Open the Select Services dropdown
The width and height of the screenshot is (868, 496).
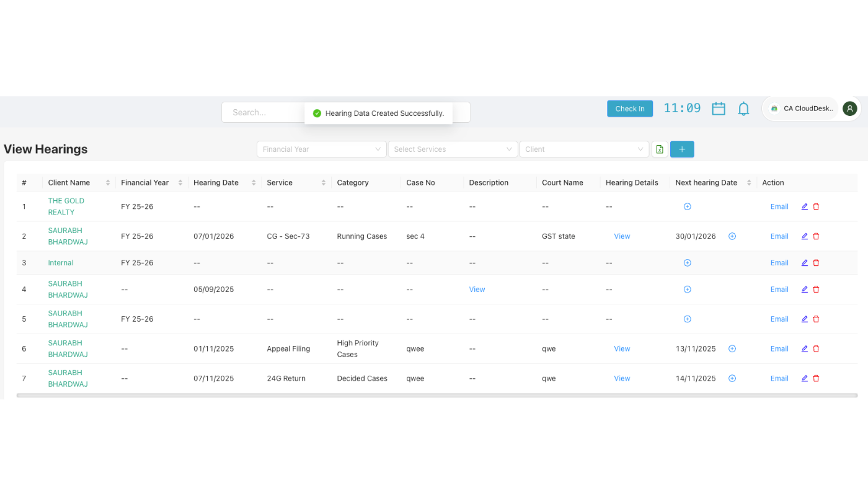coord(453,149)
